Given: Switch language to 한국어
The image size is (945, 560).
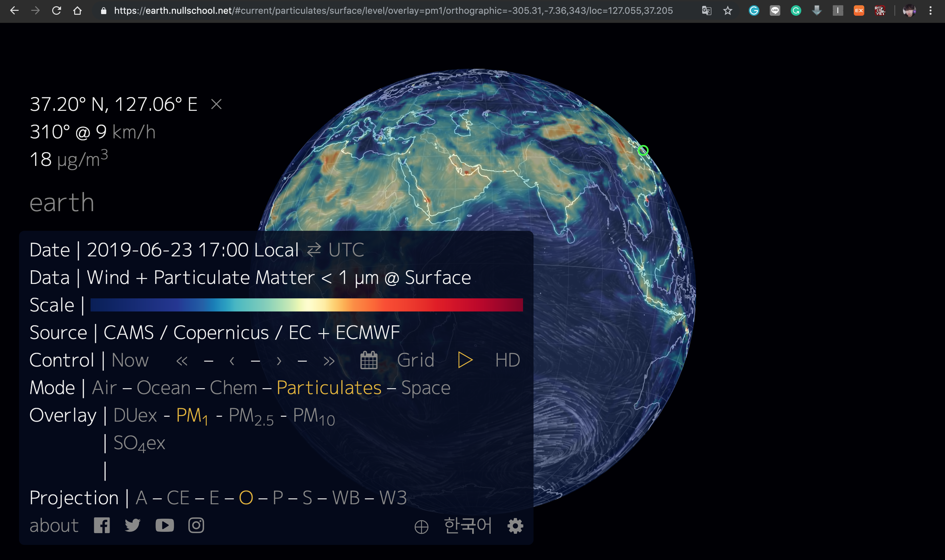Looking at the screenshot, I should coord(467,525).
